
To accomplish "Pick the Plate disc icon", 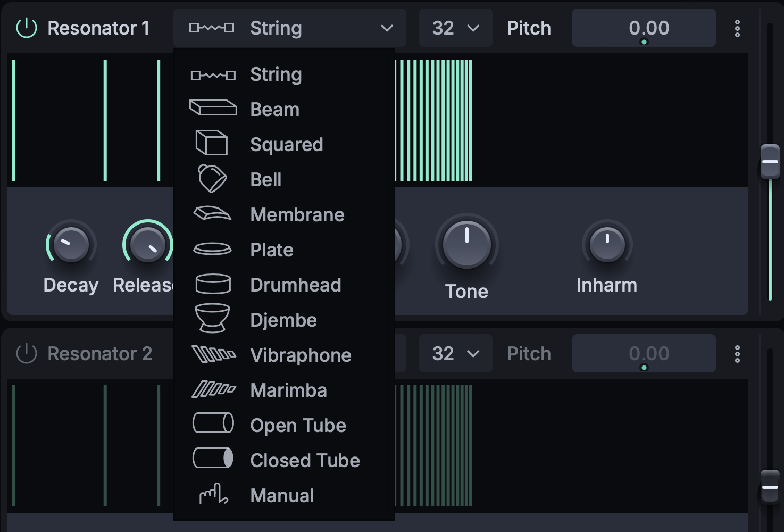I will (x=212, y=249).
